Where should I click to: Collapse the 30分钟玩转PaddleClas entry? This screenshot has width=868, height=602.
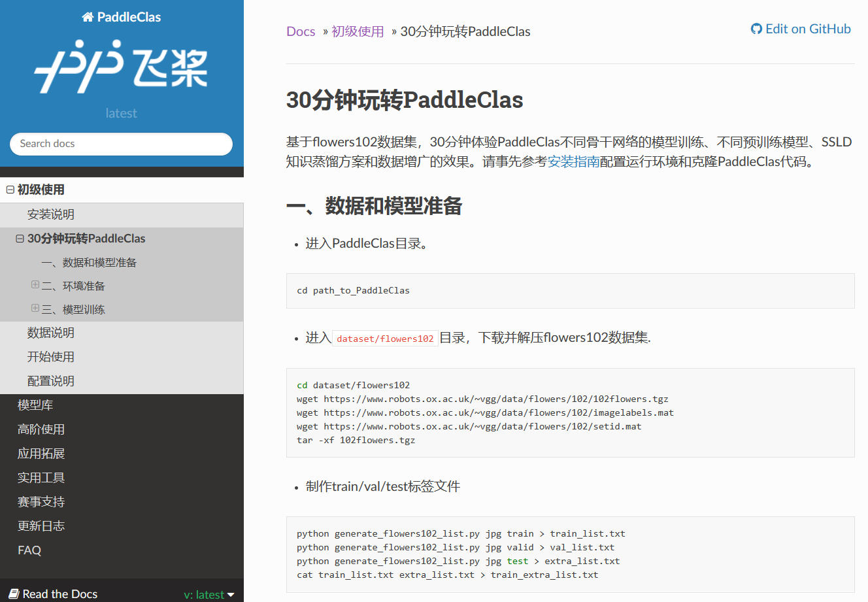(19, 238)
